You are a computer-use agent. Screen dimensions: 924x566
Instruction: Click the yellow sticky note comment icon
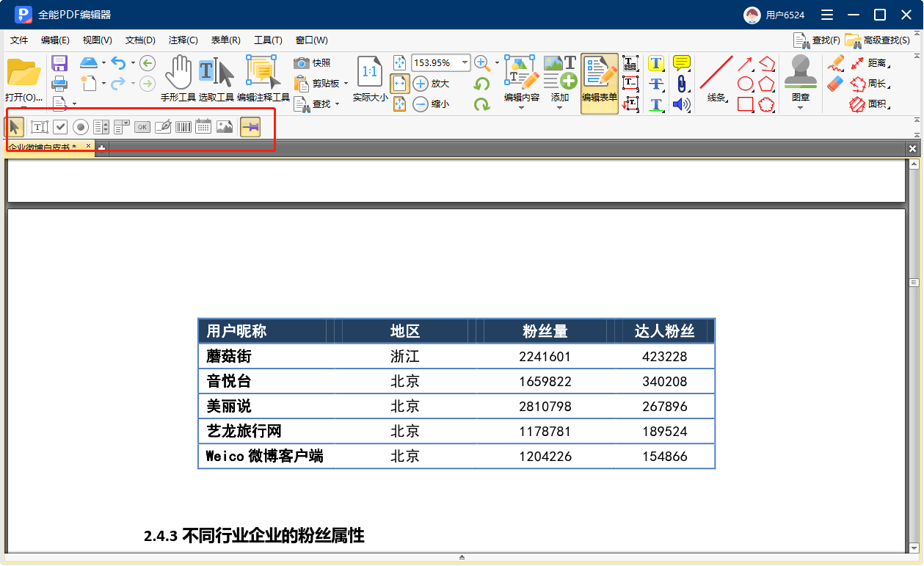click(682, 63)
